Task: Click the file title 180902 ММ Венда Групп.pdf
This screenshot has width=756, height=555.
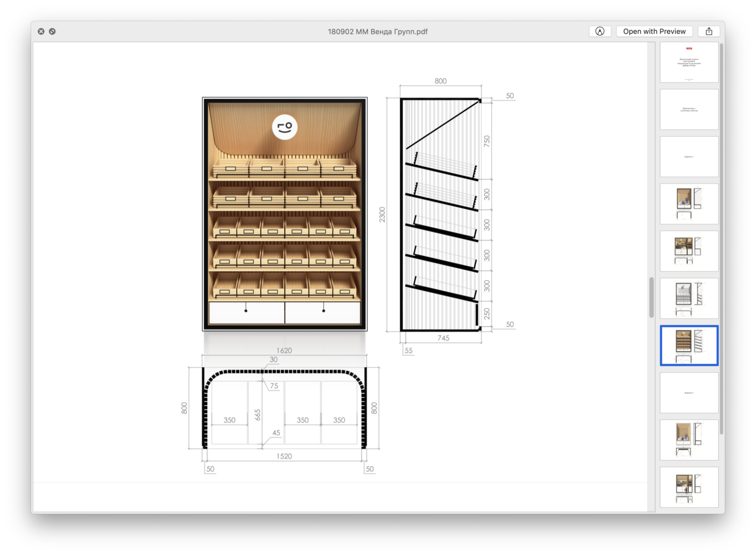Action: pos(378,32)
